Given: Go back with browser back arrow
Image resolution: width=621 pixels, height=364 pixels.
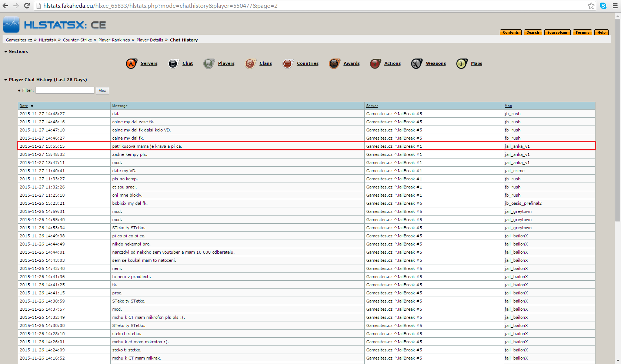Looking at the screenshot, I should point(6,6).
